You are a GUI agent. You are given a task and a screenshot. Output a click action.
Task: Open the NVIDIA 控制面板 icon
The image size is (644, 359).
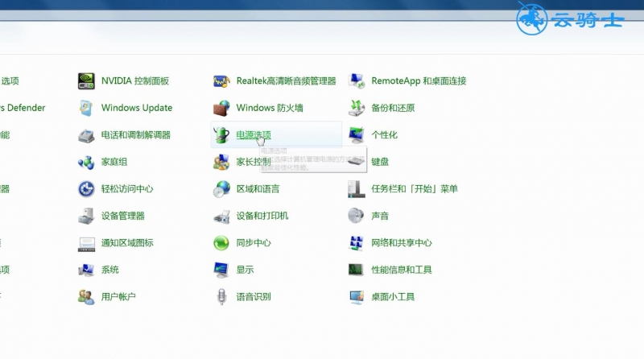(86, 81)
